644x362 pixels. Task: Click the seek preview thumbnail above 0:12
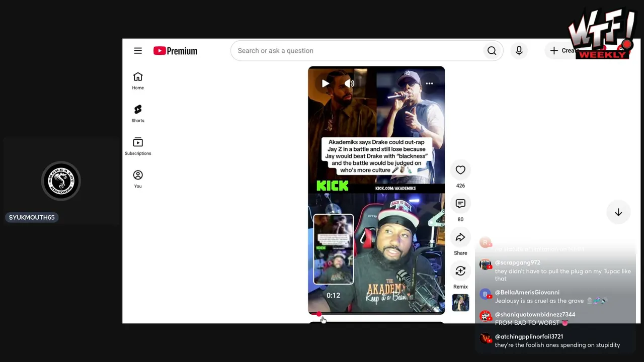click(334, 249)
